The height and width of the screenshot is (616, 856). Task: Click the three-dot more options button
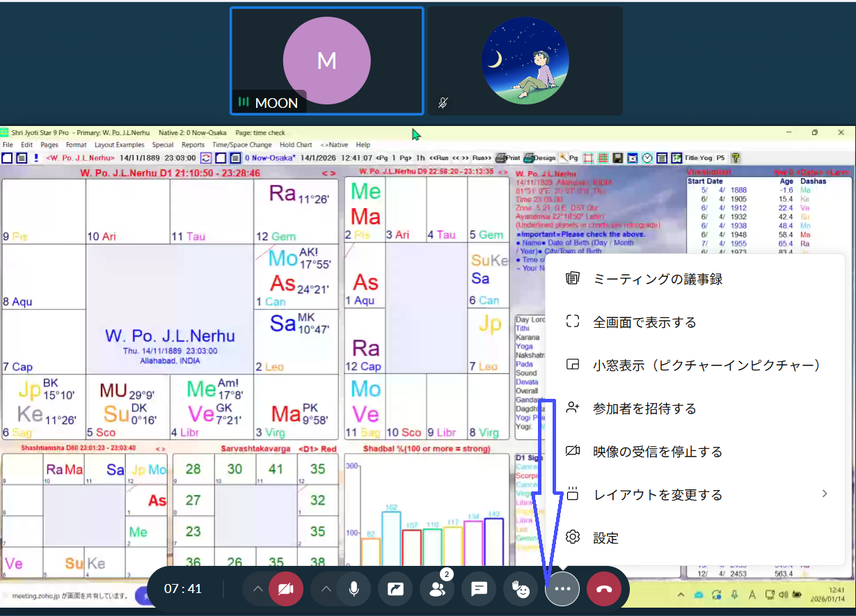pos(562,589)
